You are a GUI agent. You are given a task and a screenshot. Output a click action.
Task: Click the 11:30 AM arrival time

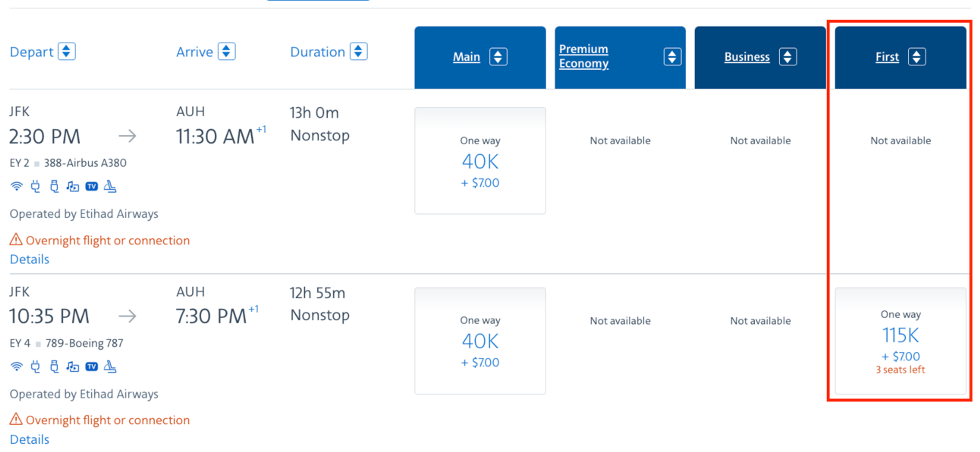(215, 136)
